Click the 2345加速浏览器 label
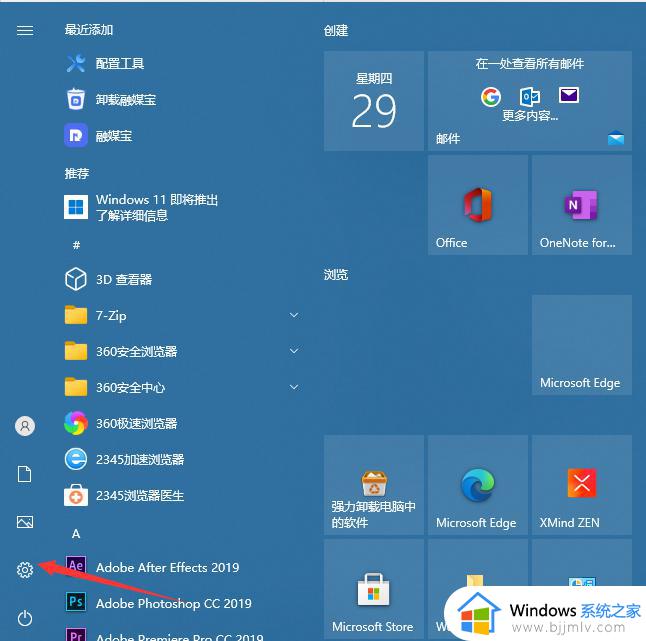Viewport: 646px width, 641px height. pos(140,459)
